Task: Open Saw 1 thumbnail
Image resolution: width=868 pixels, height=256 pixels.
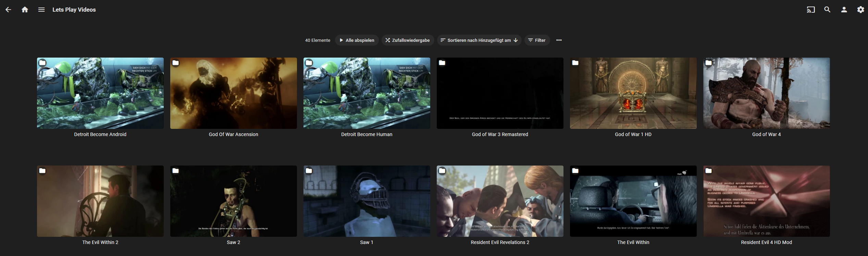Action: click(367, 201)
